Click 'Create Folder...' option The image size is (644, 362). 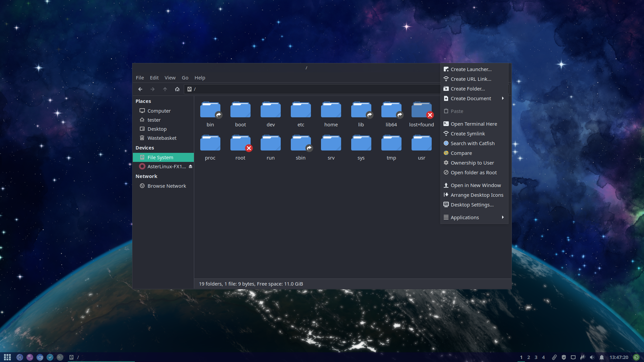coord(468,88)
